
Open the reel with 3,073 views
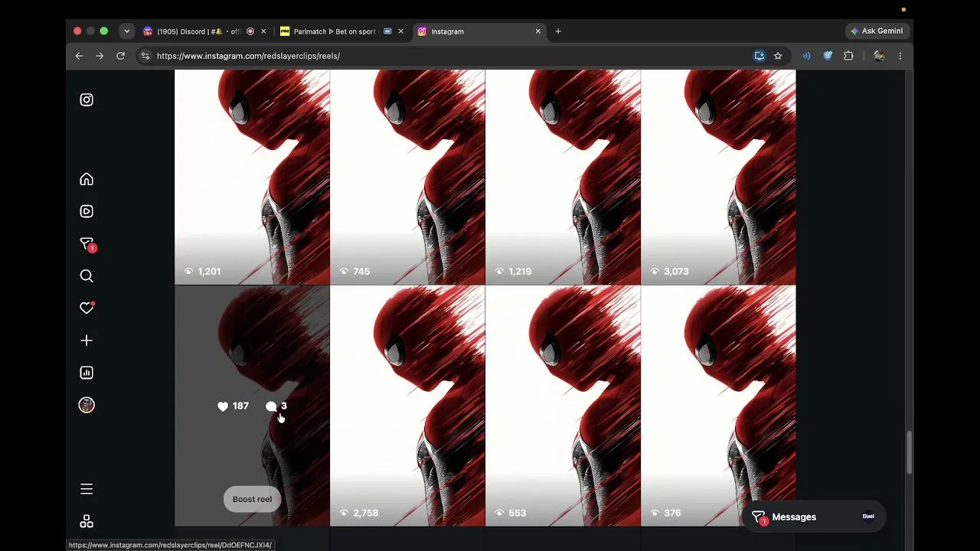coord(718,177)
